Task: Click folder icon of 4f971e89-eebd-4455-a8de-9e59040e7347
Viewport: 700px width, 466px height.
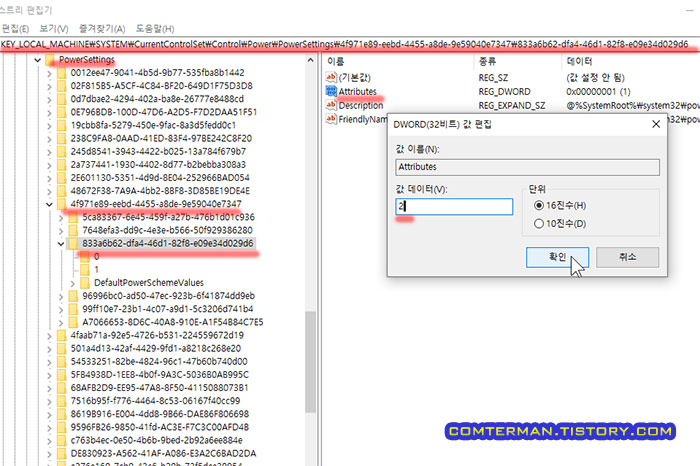Action: 62,204
